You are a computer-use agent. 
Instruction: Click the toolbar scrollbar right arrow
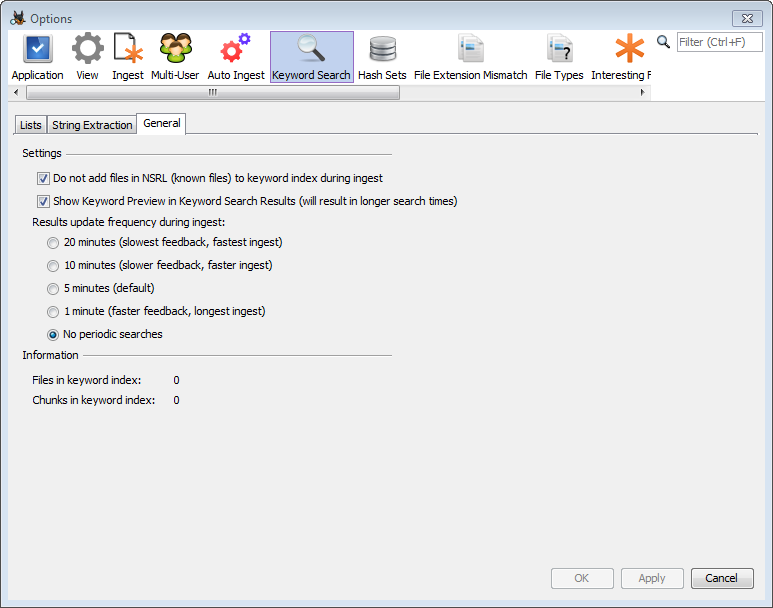[643, 93]
